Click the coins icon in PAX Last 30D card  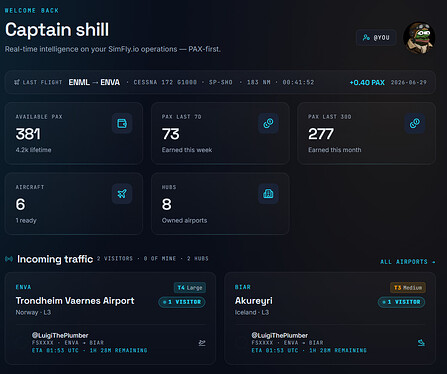415,123
